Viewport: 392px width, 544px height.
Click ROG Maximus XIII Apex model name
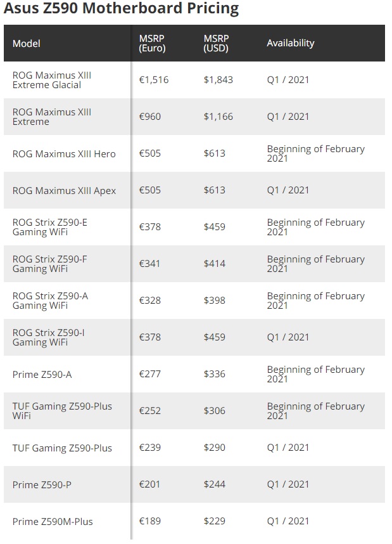pyautogui.click(x=64, y=190)
